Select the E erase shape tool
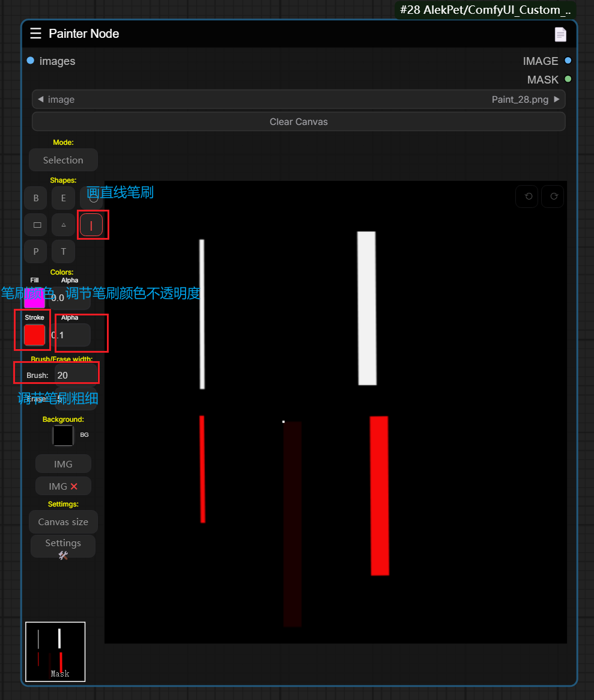This screenshot has width=594, height=700. (x=63, y=198)
